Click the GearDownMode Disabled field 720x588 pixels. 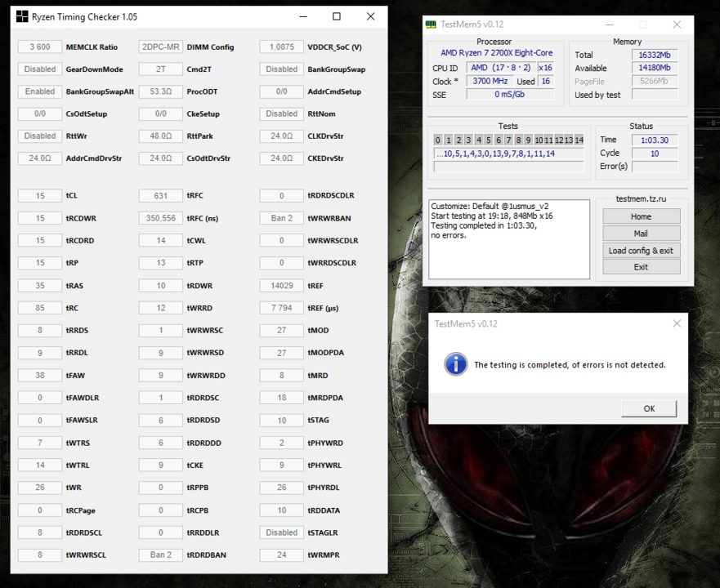click(x=40, y=69)
